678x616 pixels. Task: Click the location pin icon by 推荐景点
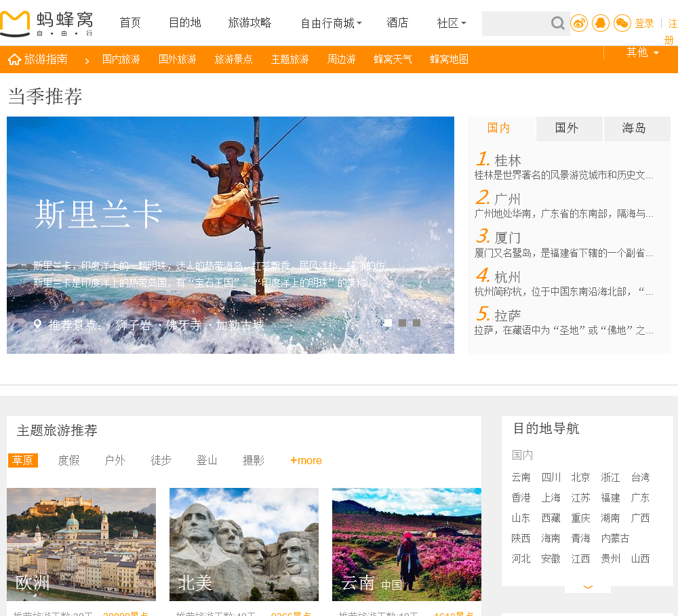pos(37,325)
